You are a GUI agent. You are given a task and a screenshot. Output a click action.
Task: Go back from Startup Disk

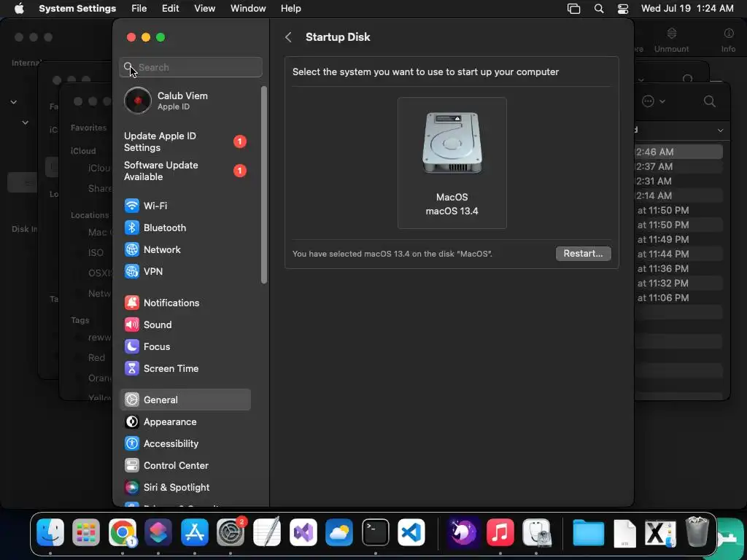(288, 37)
